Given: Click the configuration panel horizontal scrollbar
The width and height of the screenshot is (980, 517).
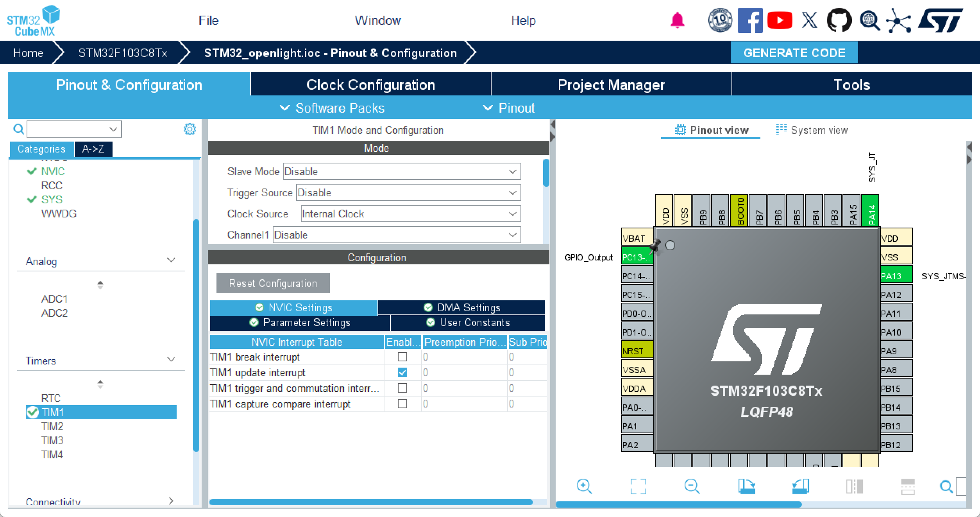Looking at the screenshot, I should click(x=371, y=502).
